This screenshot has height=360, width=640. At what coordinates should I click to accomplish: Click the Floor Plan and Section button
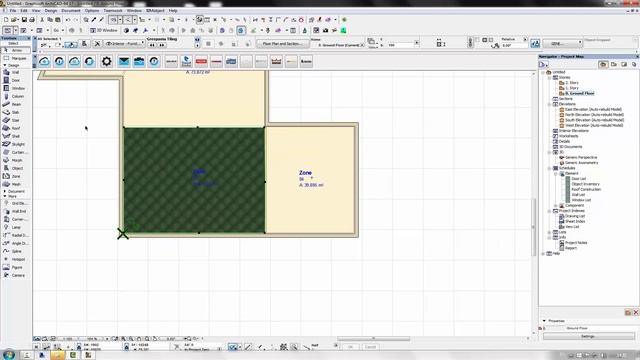(282, 44)
